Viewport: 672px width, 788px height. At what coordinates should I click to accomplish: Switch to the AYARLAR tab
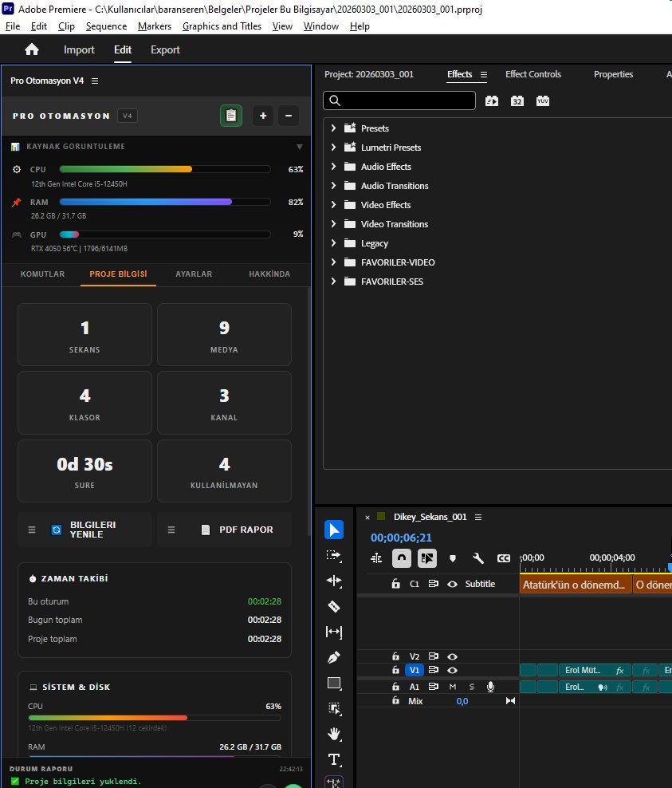click(x=194, y=274)
